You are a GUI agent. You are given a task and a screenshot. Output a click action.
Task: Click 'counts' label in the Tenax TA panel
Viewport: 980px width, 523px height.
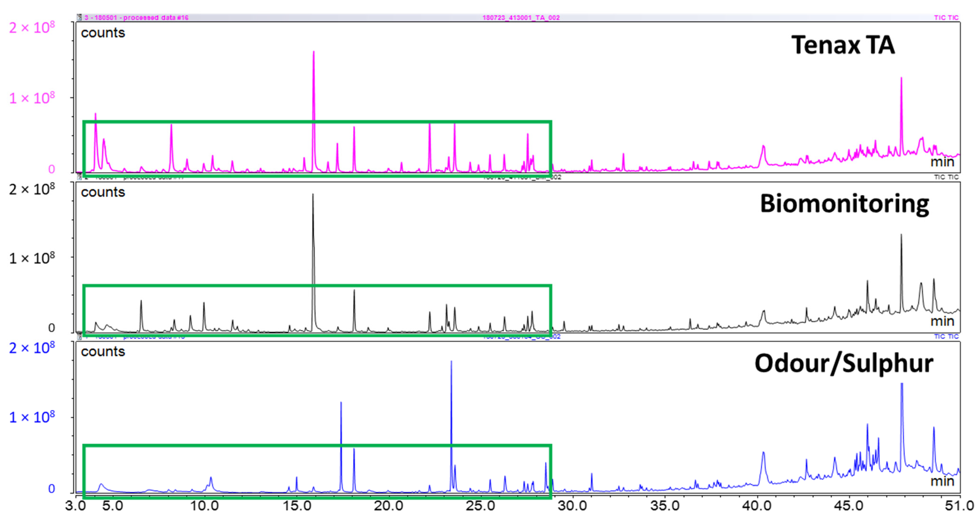coord(103,33)
